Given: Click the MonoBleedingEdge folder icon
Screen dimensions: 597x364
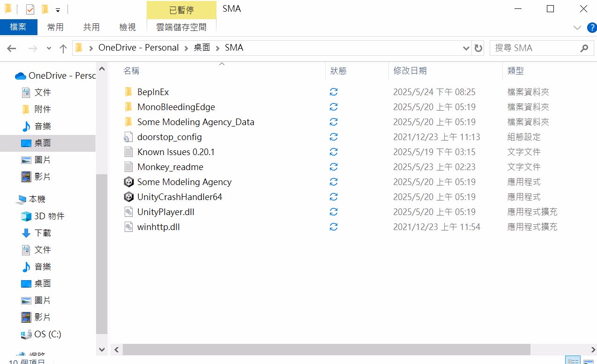Looking at the screenshot, I should (x=128, y=107).
